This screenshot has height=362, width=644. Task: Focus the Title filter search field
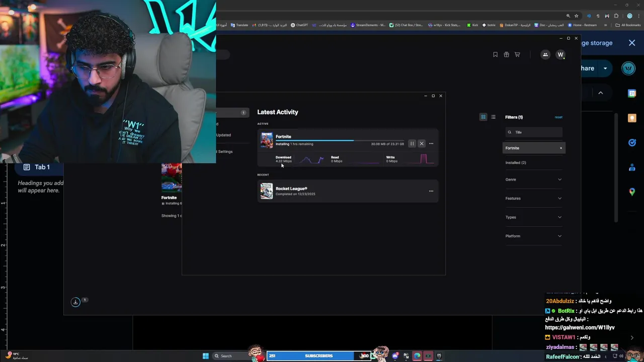(x=534, y=132)
